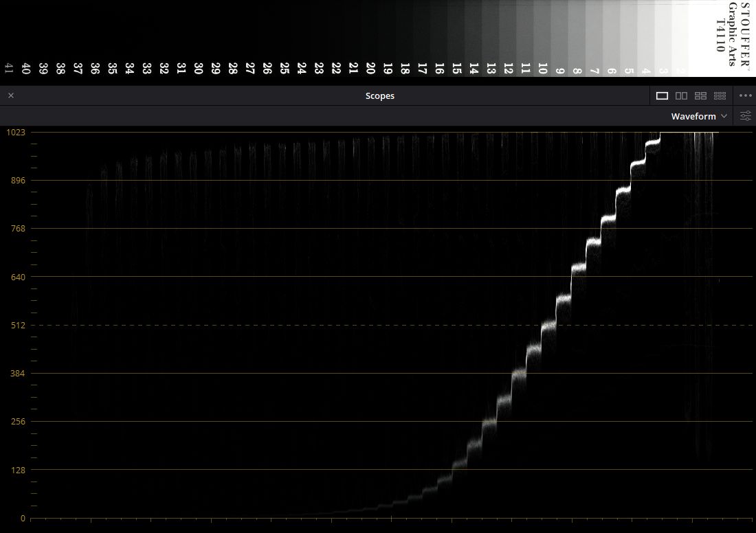Switch to nine-up scope grid layout

click(720, 96)
